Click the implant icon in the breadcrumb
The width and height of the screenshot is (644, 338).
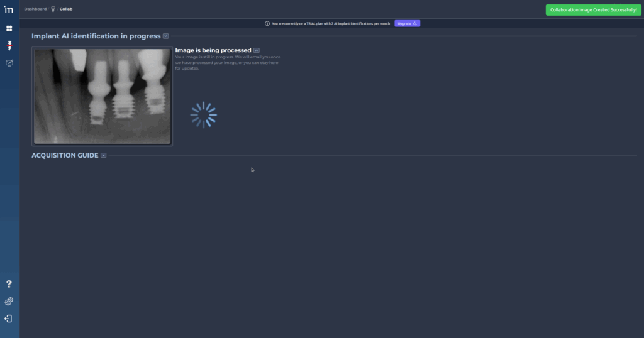point(53,9)
